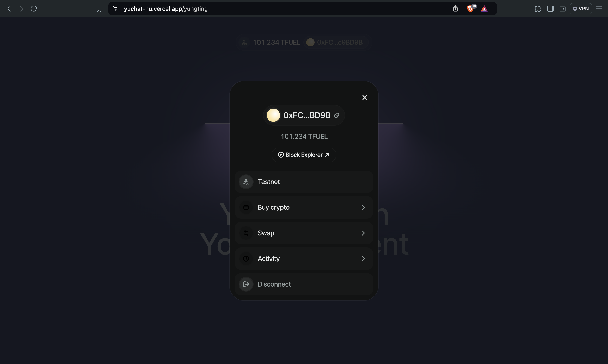Expand Swap chevron arrow
608x364 pixels.
(363, 233)
